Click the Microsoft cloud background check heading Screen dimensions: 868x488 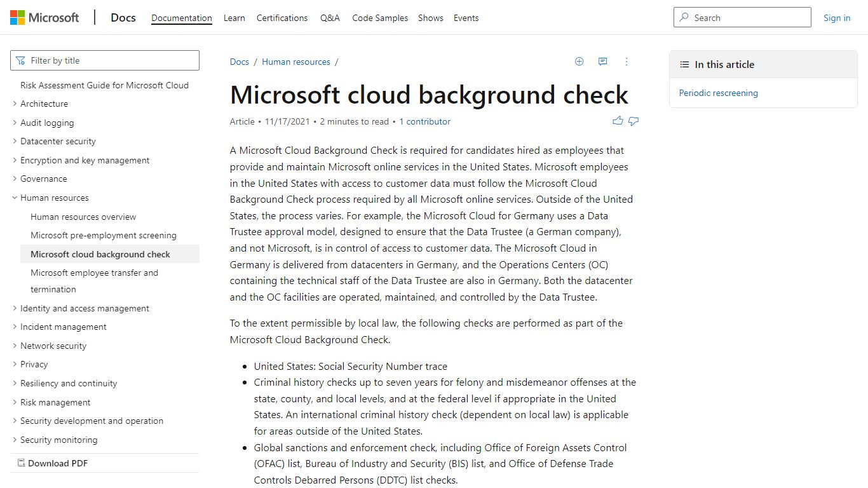coord(429,95)
